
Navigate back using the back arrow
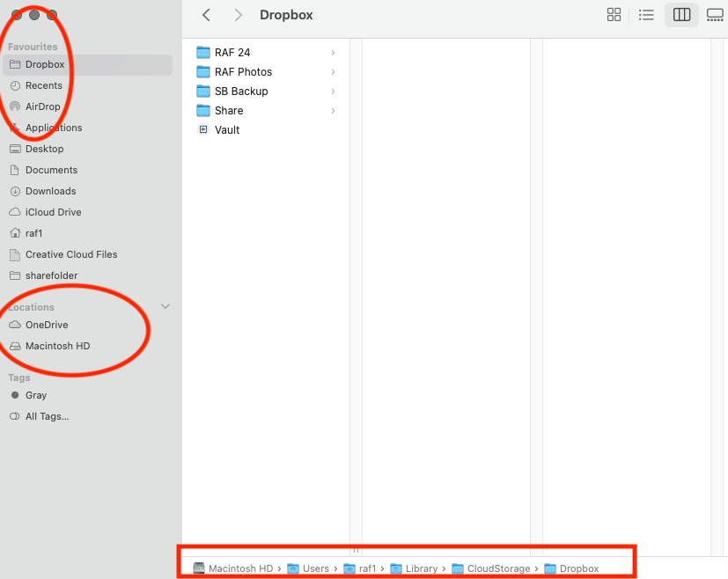[205, 15]
